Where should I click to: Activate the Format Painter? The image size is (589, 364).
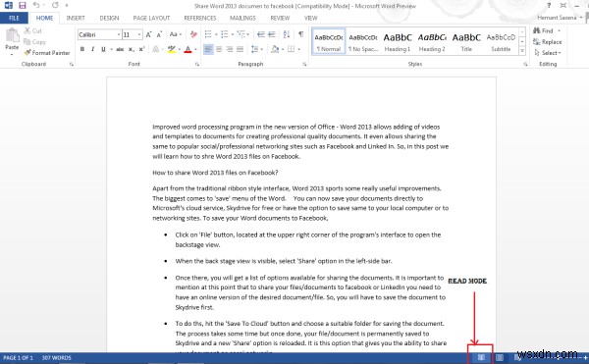(x=46, y=53)
